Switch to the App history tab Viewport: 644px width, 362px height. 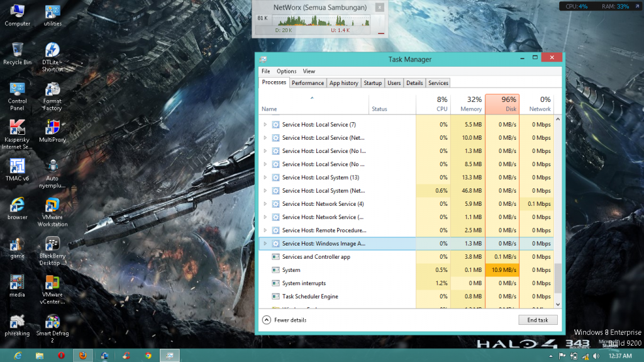(344, 83)
